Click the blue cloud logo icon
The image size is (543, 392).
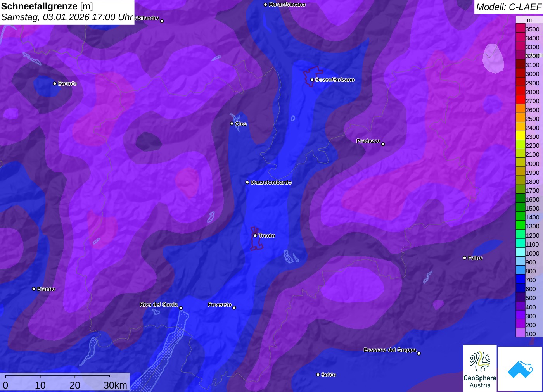(x=520, y=369)
